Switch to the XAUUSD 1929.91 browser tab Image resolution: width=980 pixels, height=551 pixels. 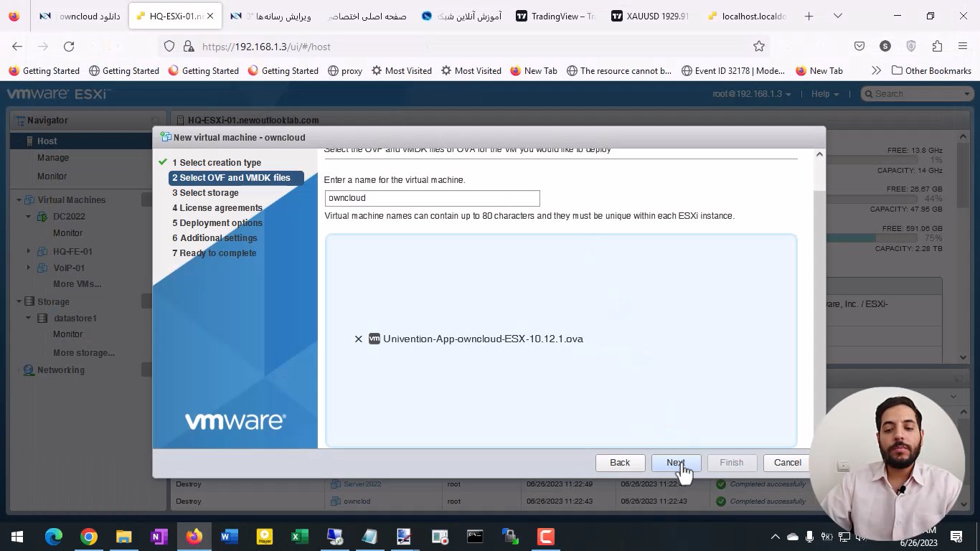[650, 16]
